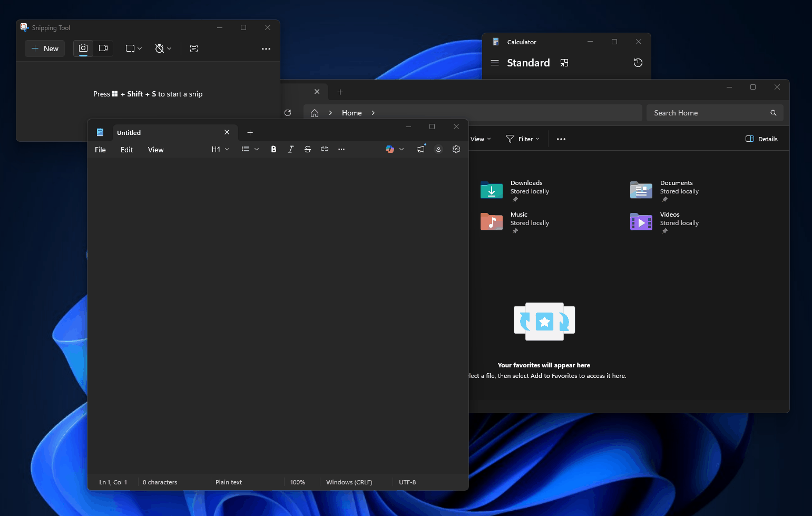Open the Filter dropdown in Explorer
This screenshot has width=812, height=516.
(523, 139)
